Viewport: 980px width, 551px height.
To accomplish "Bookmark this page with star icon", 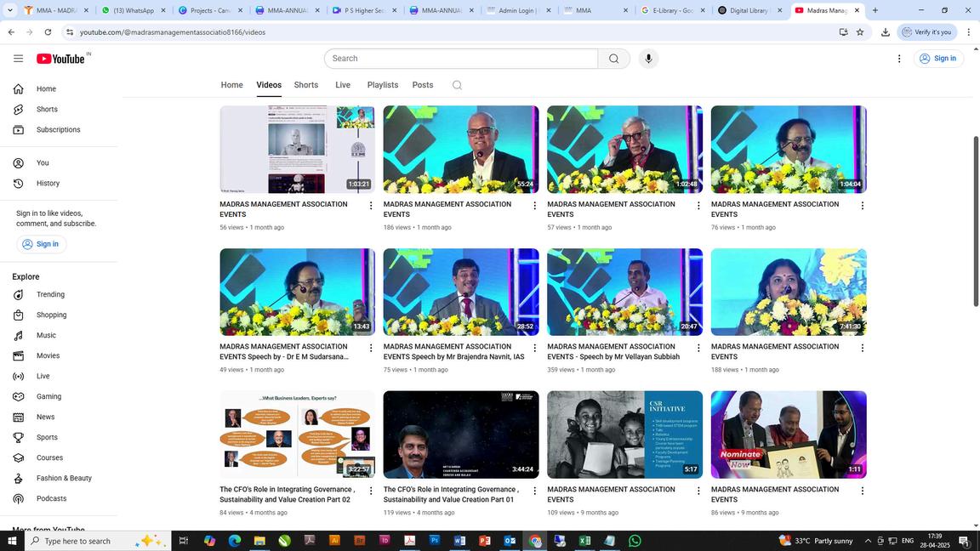I will click(860, 31).
